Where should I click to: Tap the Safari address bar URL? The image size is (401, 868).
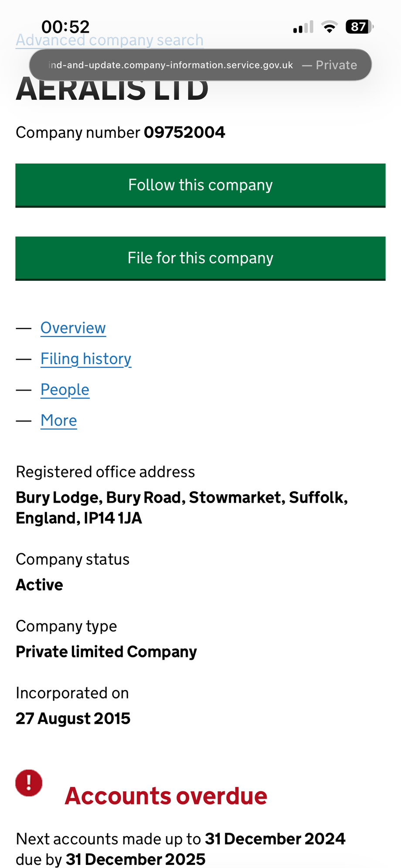171,65
